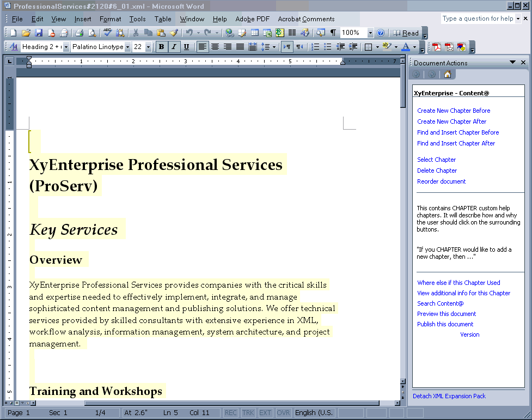The image size is (532, 420).
Task: Save the document with the floppy icon
Action: (39, 33)
